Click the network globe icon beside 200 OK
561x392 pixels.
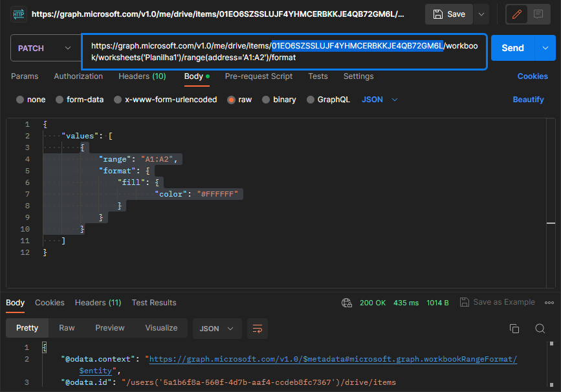(x=347, y=303)
